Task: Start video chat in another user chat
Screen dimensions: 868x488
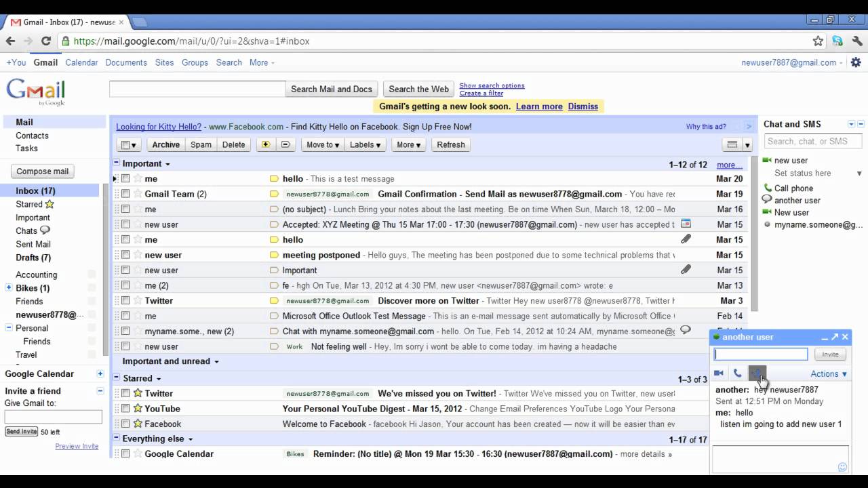Action: [x=719, y=373]
